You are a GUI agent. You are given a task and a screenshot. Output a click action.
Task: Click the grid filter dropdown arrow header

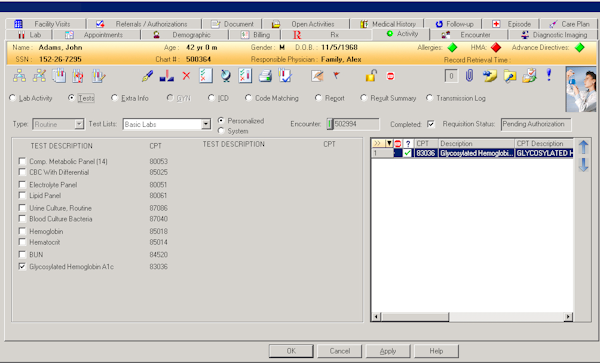pyautogui.click(x=389, y=143)
